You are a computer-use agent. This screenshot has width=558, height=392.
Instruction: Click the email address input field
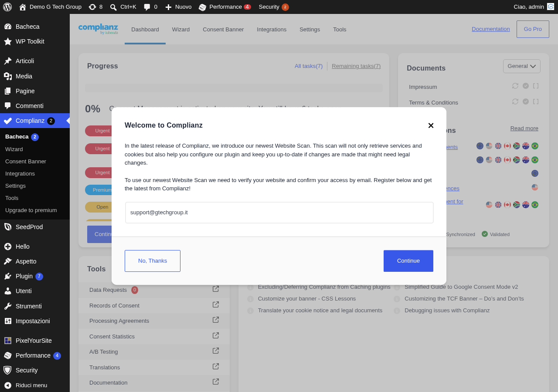pyautogui.click(x=279, y=213)
